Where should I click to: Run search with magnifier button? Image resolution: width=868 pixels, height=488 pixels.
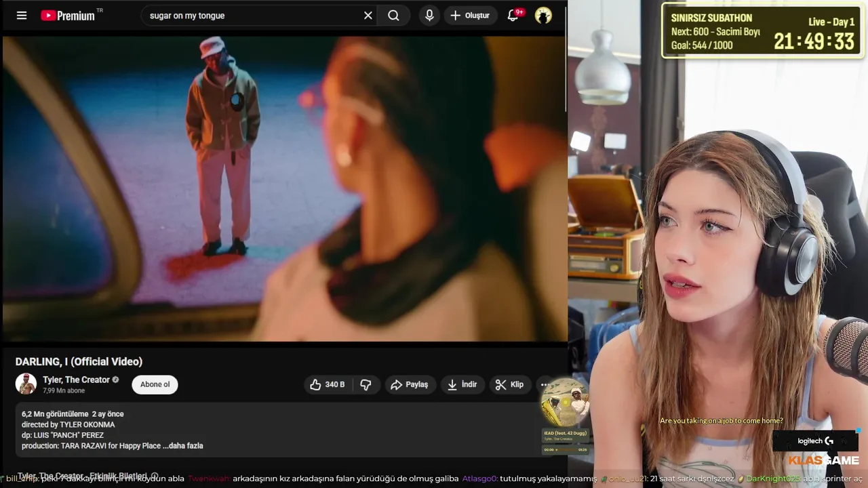[393, 16]
